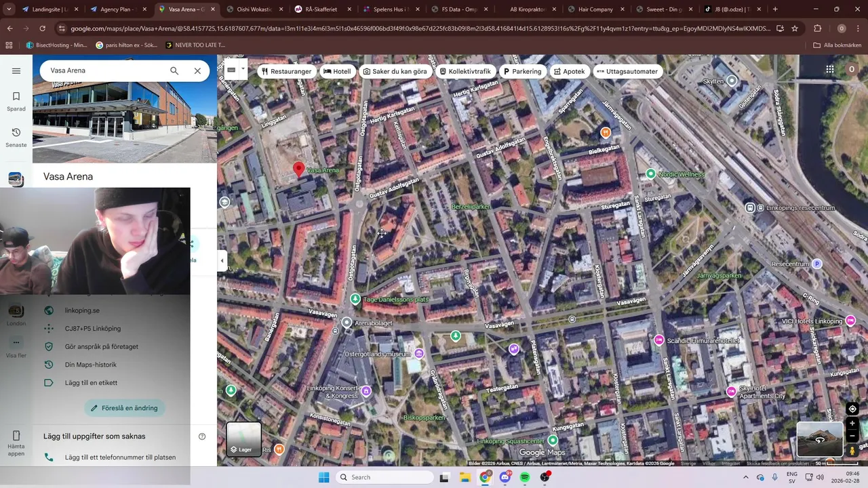Image resolution: width=868 pixels, height=488 pixels.
Task: Open Alla bokmärken folder
Action: pyautogui.click(x=837, y=45)
